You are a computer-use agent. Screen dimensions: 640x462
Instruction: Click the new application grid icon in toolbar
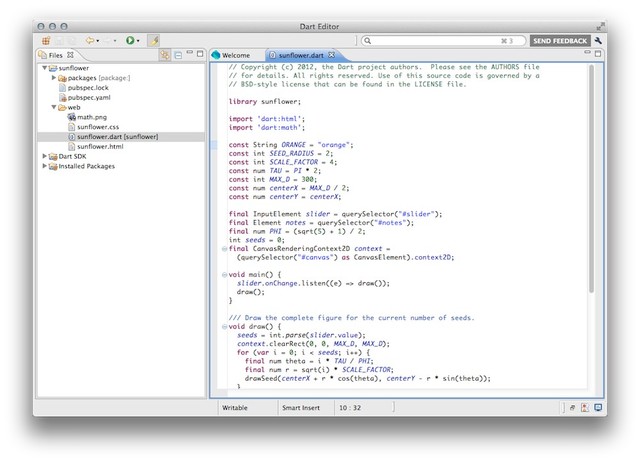point(46,40)
